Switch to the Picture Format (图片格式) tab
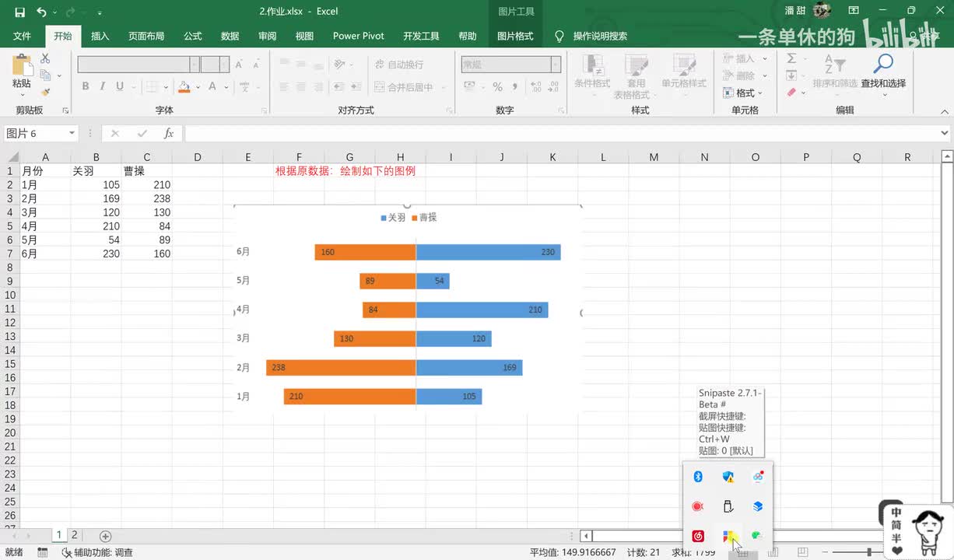954x560 pixels. click(515, 36)
